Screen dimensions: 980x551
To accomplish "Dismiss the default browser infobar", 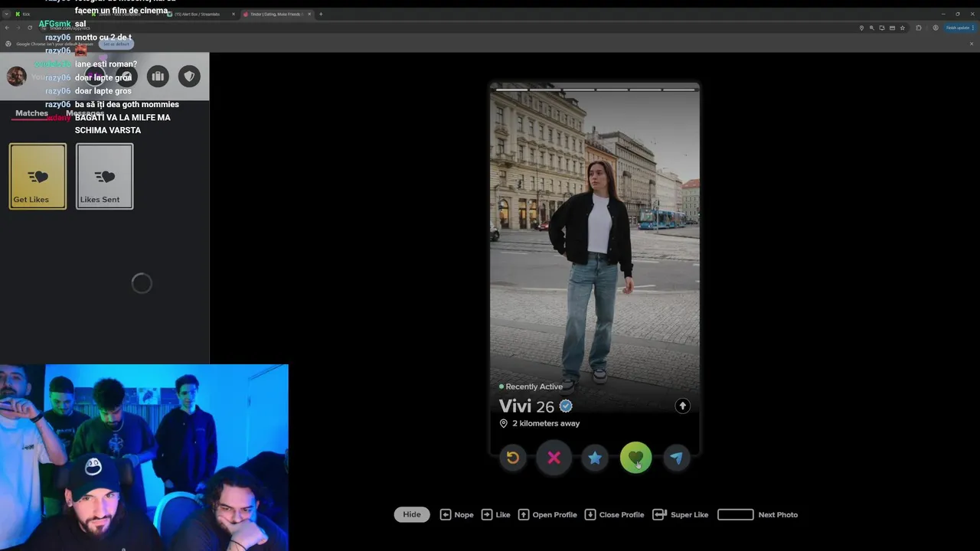I will (x=972, y=44).
